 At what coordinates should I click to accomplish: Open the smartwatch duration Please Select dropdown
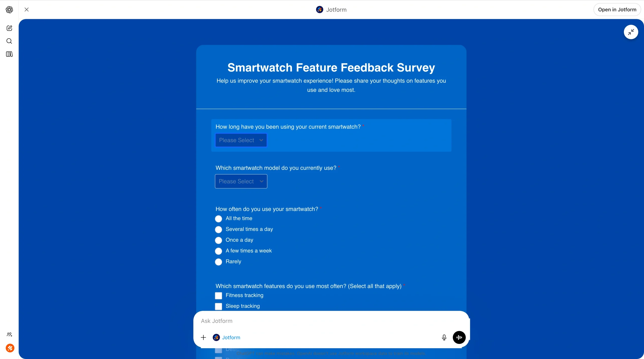pos(241,140)
